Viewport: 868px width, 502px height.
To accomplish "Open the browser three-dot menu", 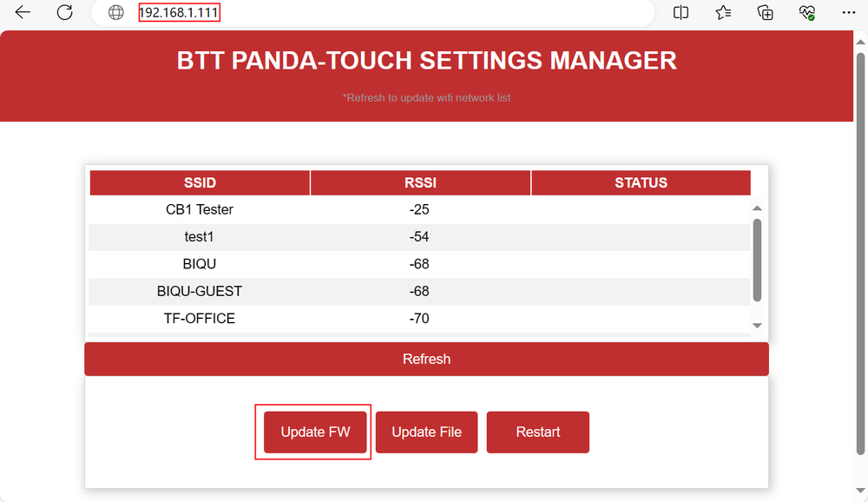I will click(848, 12).
